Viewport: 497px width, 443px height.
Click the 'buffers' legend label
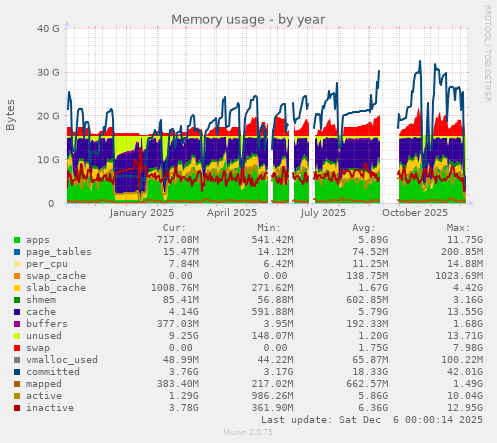[x=47, y=324]
